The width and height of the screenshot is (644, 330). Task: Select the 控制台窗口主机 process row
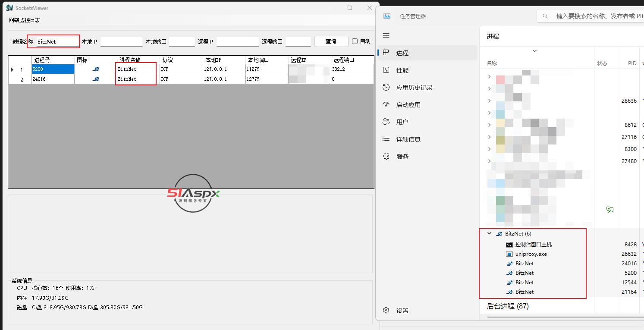pyautogui.click(x=562, y=245)
